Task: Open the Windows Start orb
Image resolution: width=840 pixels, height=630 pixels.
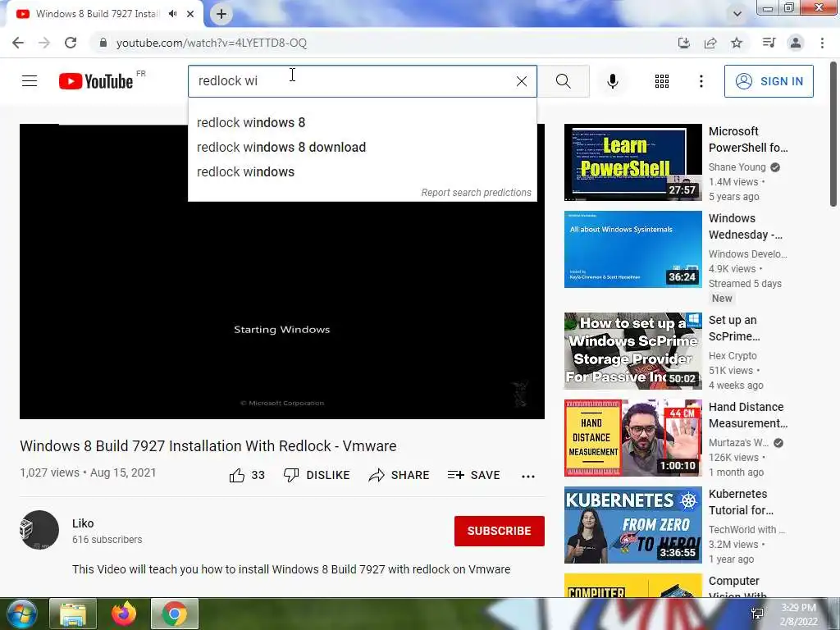Action: (x=22, y=614)
